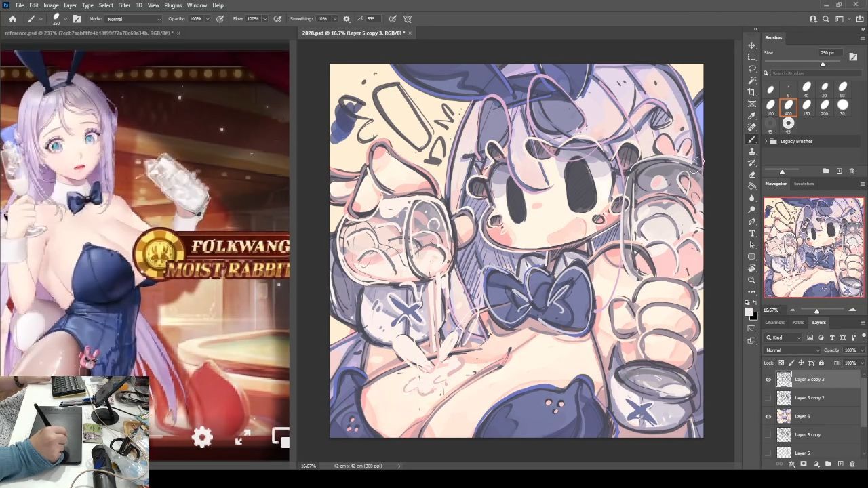Show Layer 5 copy
The height and width of the screenshot is (488, 868).
coord(768,434)
